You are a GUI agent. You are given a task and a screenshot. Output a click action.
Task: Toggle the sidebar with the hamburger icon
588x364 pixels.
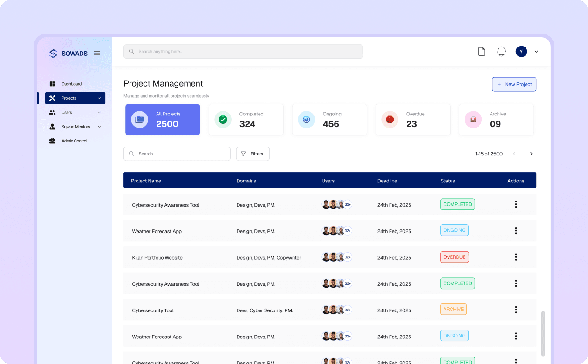(x=97, y=53)
